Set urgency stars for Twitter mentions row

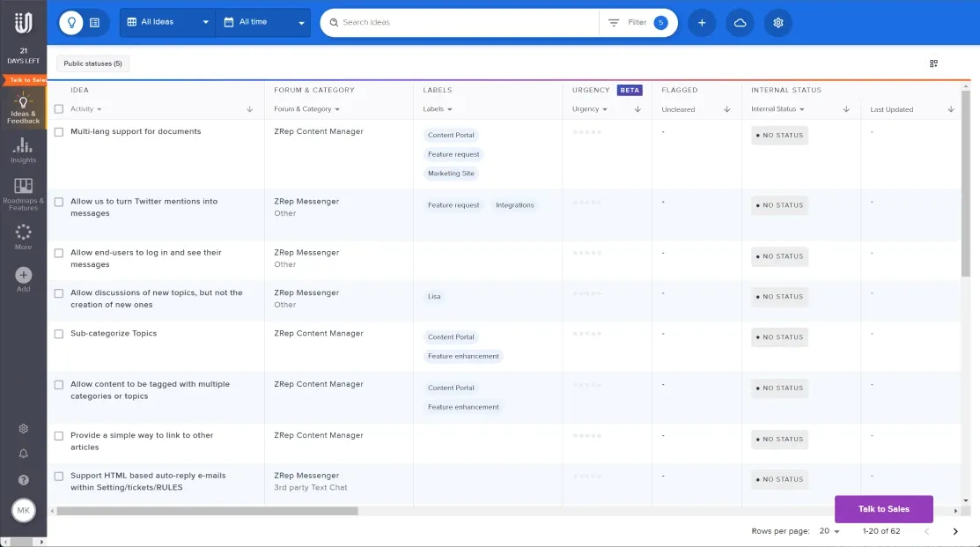click(x=587, y=202)
